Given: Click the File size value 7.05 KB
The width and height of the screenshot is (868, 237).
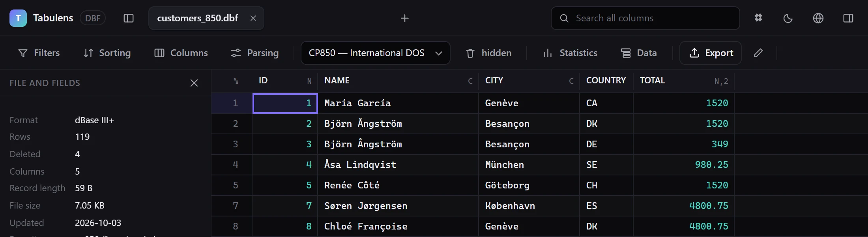Looking at the screenshot, I should [90, 205].
